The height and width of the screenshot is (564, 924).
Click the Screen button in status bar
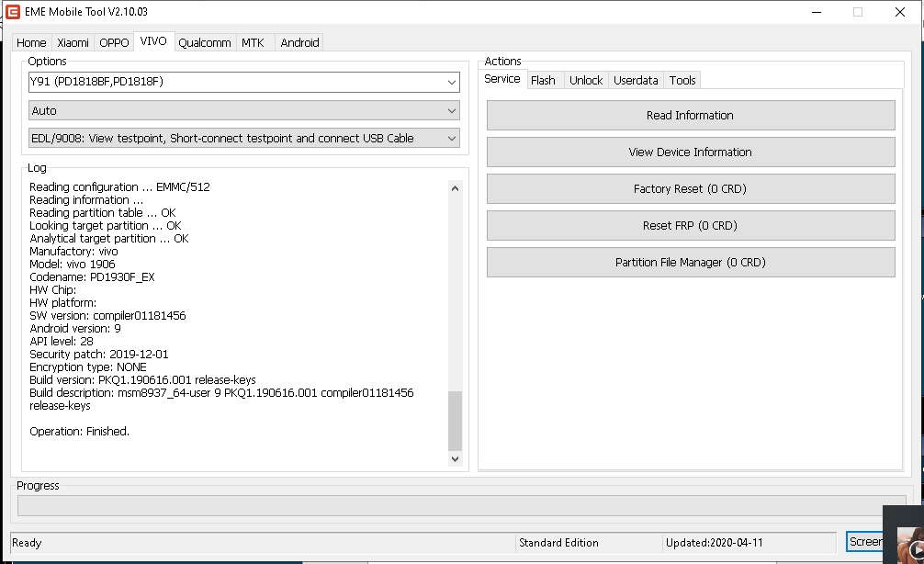point(864,542)
